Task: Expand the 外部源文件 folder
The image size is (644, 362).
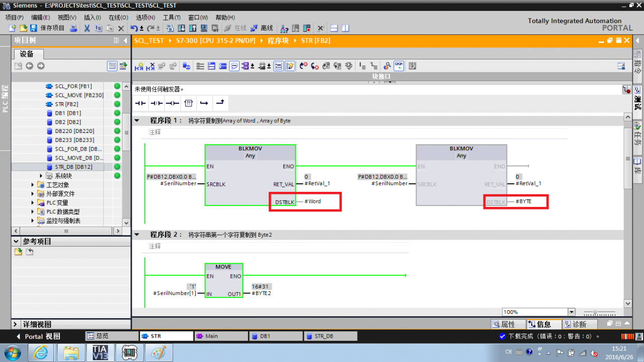Action: click(33, 194)
